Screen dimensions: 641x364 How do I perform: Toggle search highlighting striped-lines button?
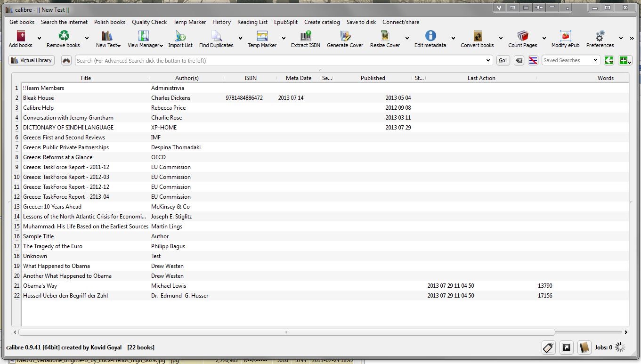533,60
